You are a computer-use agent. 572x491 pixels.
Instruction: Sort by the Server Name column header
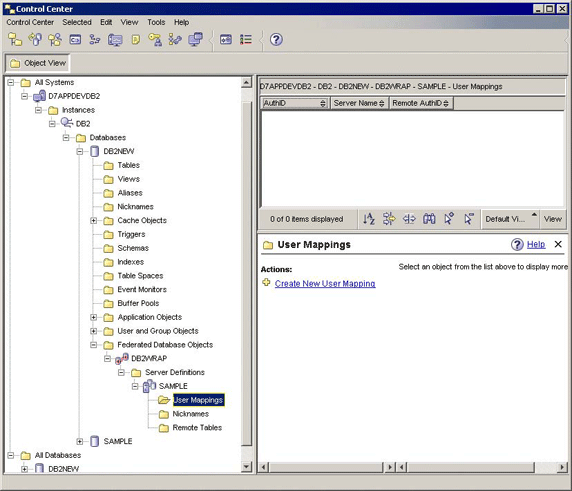click(x=359, y=103)
